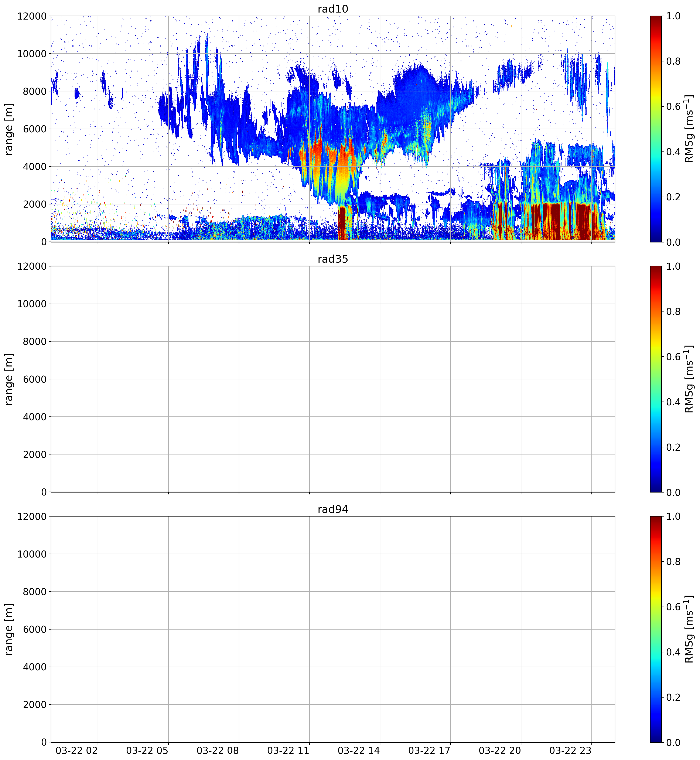The width and height of the screenshot is (700, 760).
Task: Select the "03-22 23" time axis label
Action: coord(570,750)
